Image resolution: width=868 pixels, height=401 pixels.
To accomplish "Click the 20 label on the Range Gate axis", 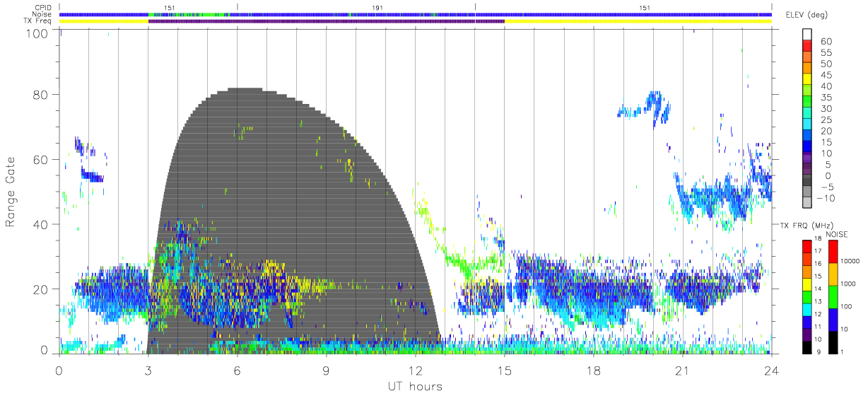I will click(x=40, y=289).
